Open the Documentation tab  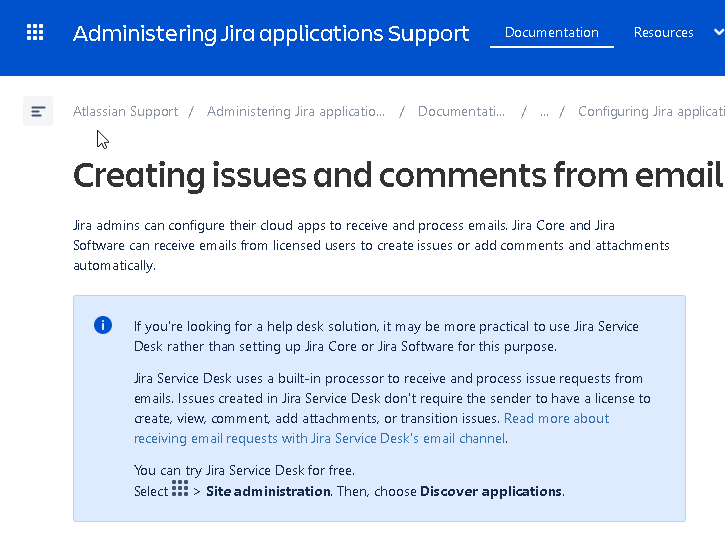552,32
